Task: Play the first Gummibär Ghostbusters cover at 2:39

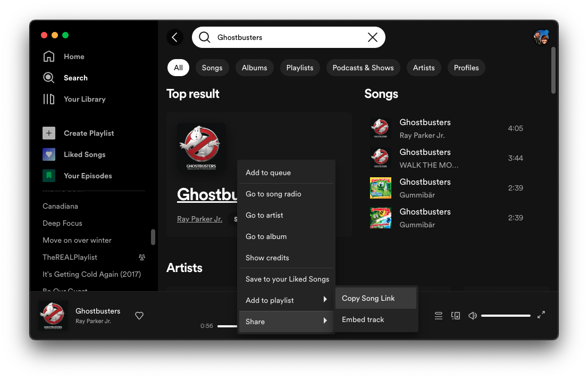Action: [450, 188]
